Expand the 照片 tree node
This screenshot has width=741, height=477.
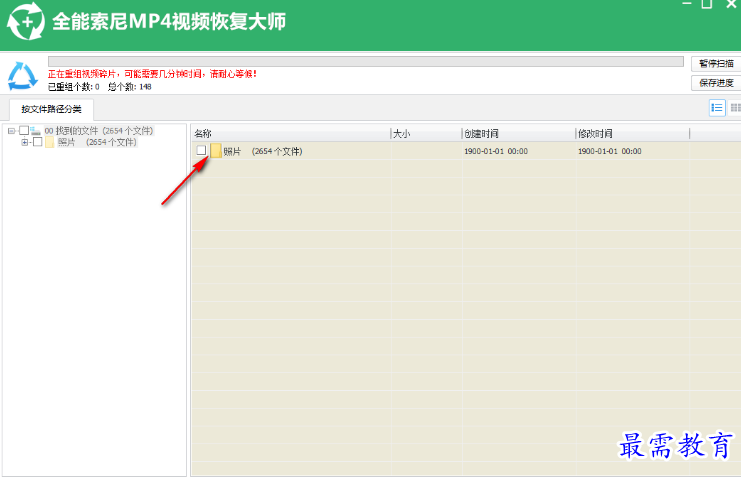pos(25,142)
